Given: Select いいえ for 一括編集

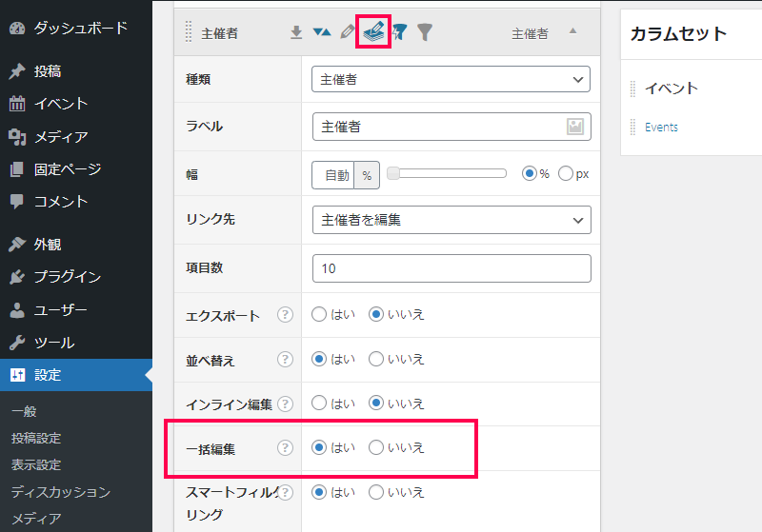Looking at the screenshot, I should [x=375, y=447].
